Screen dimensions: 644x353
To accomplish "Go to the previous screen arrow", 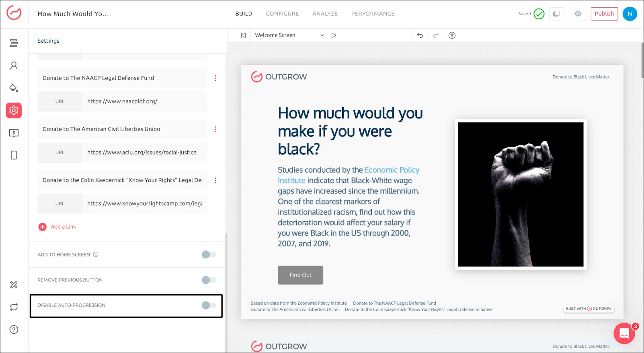I will pos(243,35).
